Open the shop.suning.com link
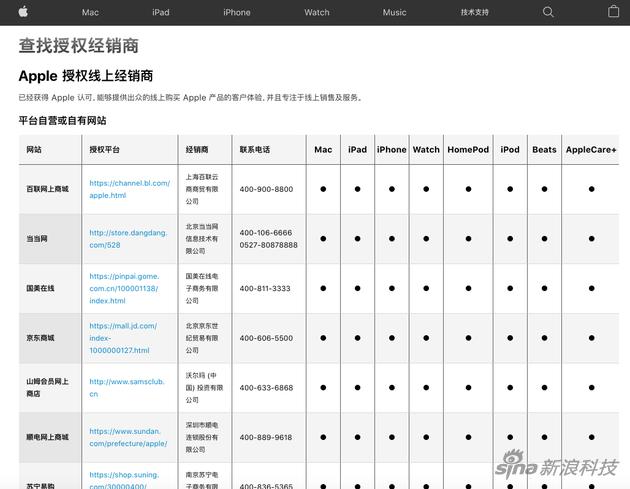 124,481
